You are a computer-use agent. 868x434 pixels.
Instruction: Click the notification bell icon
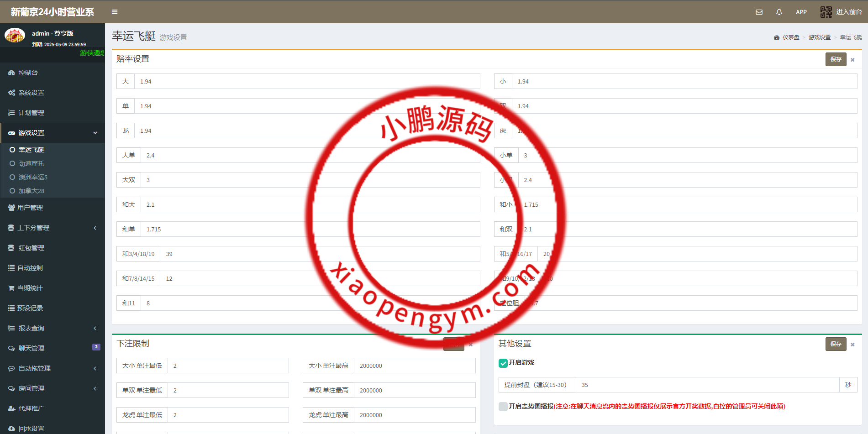click(779, 12)
